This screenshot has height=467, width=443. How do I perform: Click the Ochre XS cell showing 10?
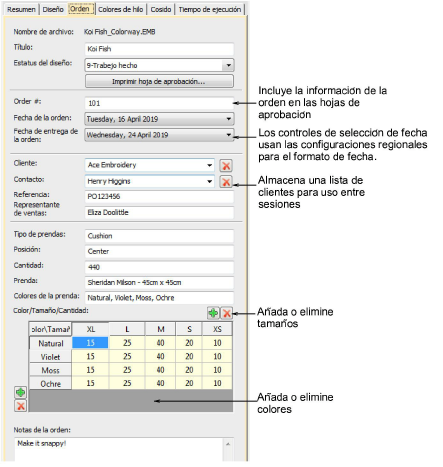[217, 383]
